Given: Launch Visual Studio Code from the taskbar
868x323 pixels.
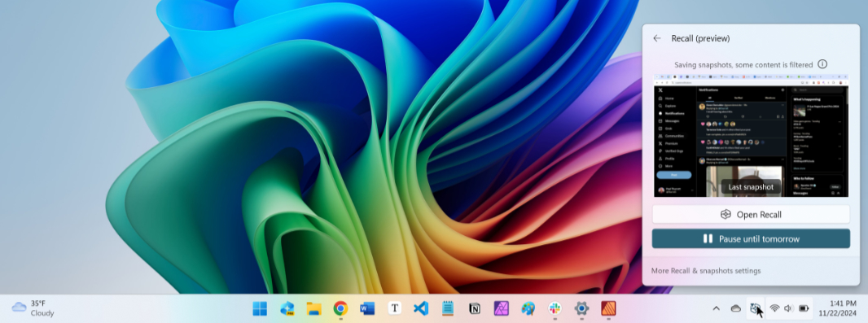Looking at the screenshot, I should [x=421, y=308].
